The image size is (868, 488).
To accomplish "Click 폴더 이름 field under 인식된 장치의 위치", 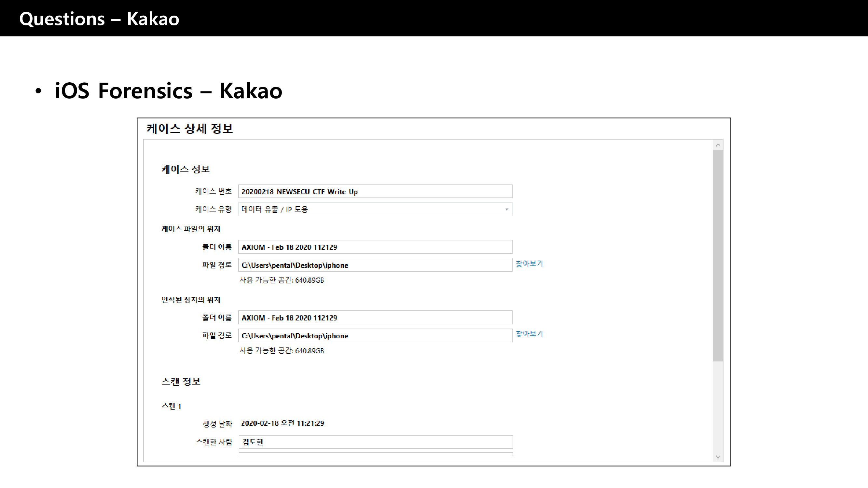I will point(375,318).
